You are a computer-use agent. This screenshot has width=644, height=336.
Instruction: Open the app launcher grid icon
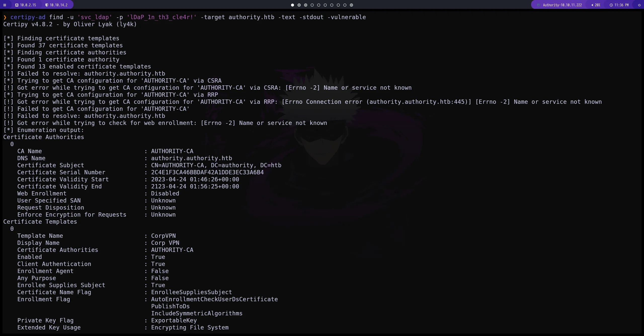[5, 5]
